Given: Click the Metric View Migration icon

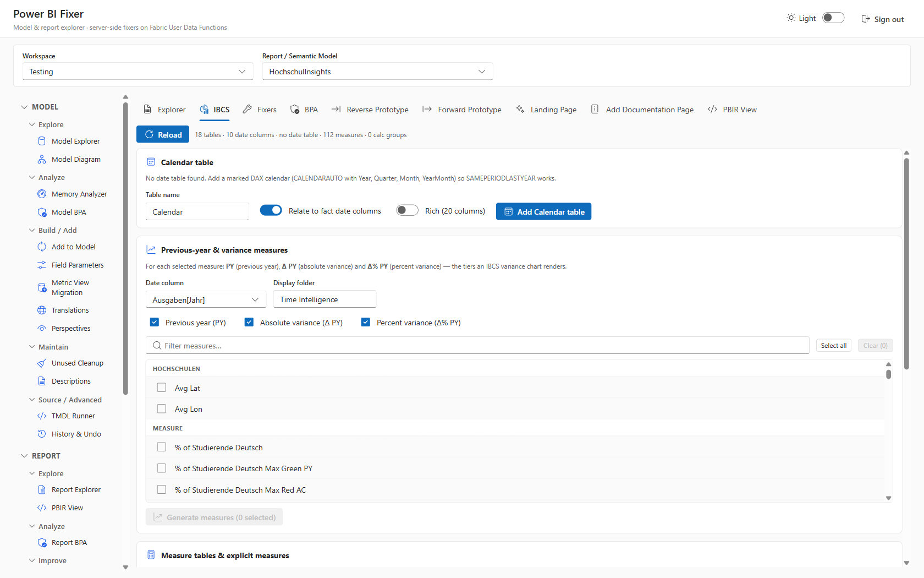Looking at the screenshot, I should coord(42,287).
